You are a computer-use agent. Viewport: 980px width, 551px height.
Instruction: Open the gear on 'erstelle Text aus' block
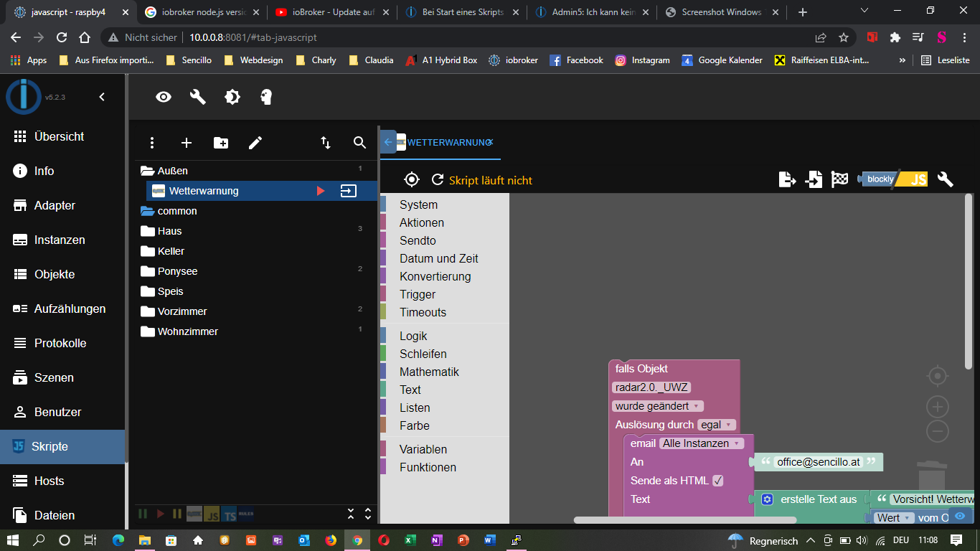pos(767,499)
